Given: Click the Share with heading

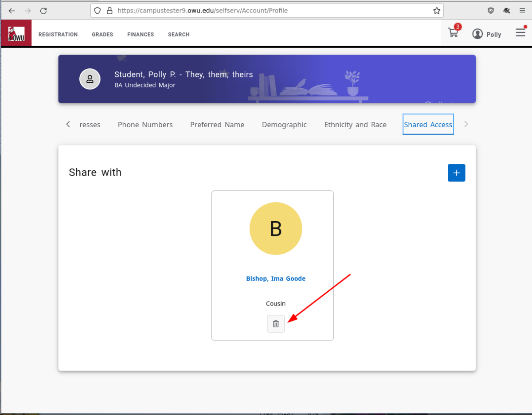Looking at the screenshot, I should (95, 172).
